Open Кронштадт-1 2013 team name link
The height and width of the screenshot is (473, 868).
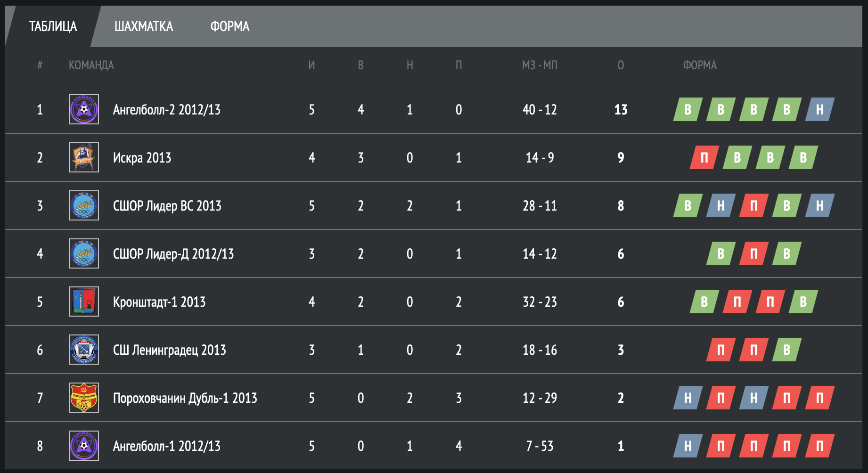159,302
